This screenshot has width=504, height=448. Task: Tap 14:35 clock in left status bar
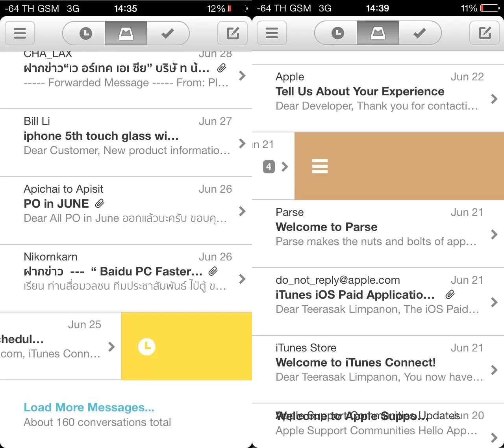[x=126, y=8]
